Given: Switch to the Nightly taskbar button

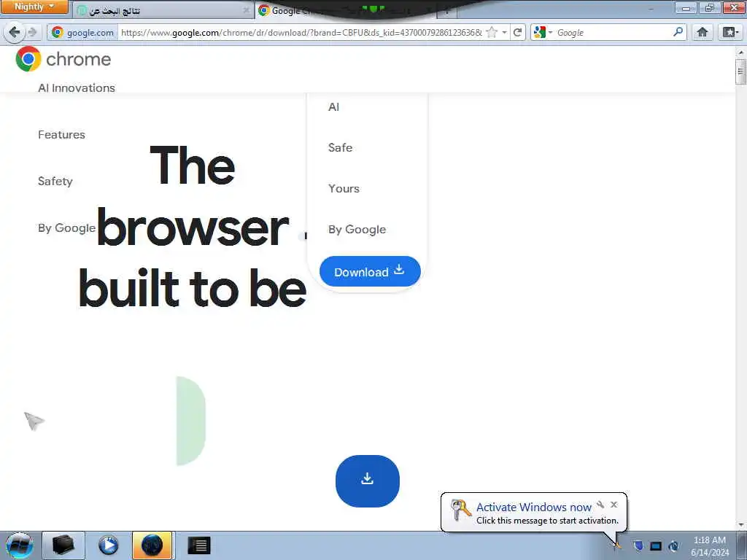Looking at the screenshot, I should coord(153,545).
